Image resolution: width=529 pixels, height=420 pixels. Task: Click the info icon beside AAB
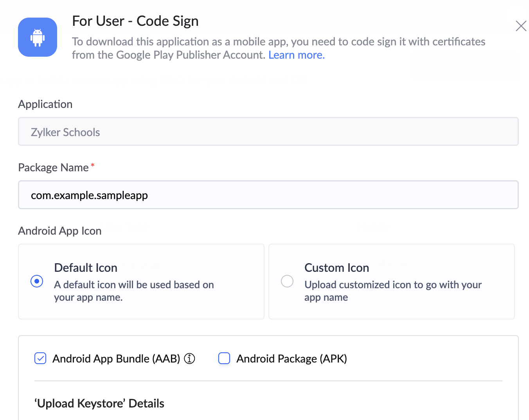click(189, 358)
